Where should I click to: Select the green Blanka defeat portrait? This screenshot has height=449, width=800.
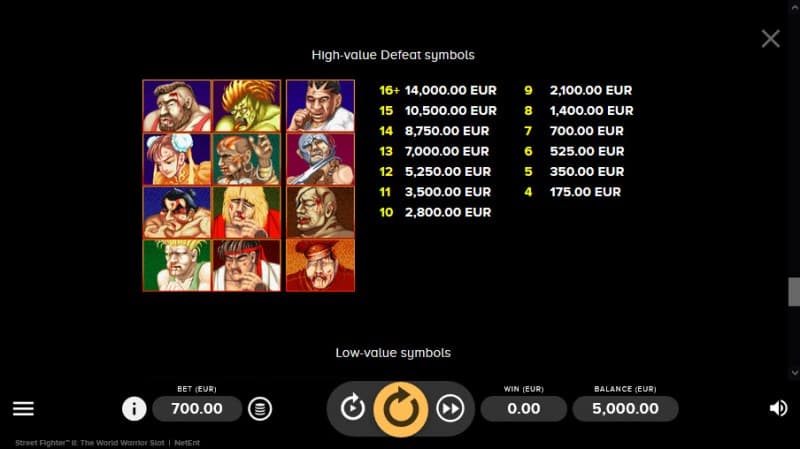pyautogui.click(x=246, y=106)
